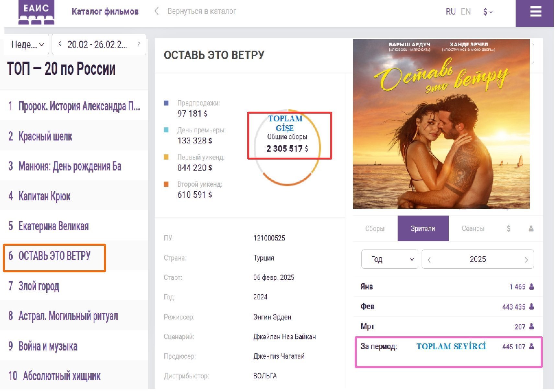This screenshot has height=392, width=558.
Task: Click the EAIS logo
Action: click(36, 12)
